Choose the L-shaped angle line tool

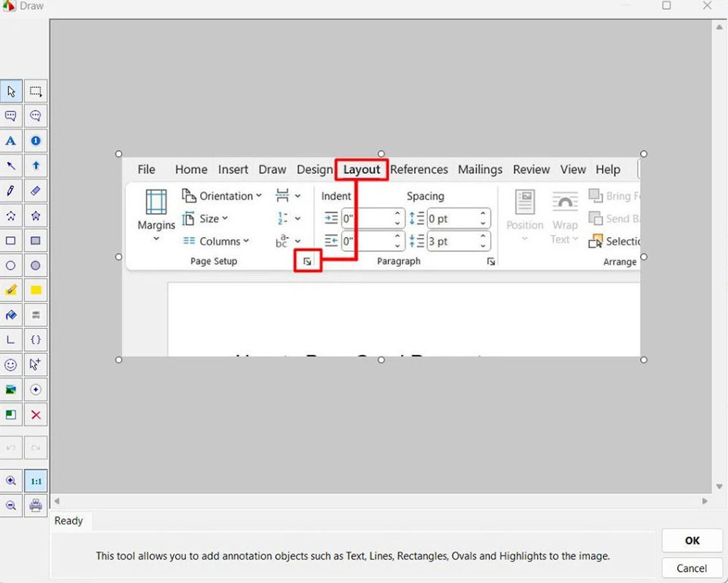coord(11,340)
